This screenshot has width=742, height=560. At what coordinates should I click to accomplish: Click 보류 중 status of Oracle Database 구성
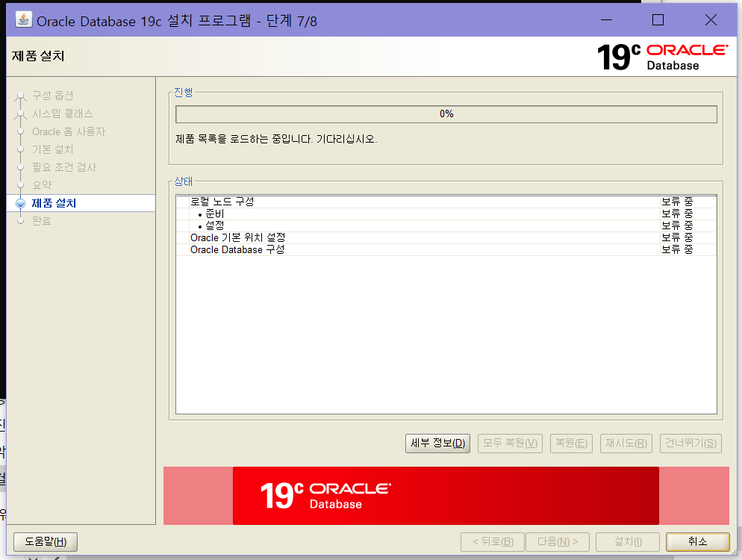(x=677, y=249)
